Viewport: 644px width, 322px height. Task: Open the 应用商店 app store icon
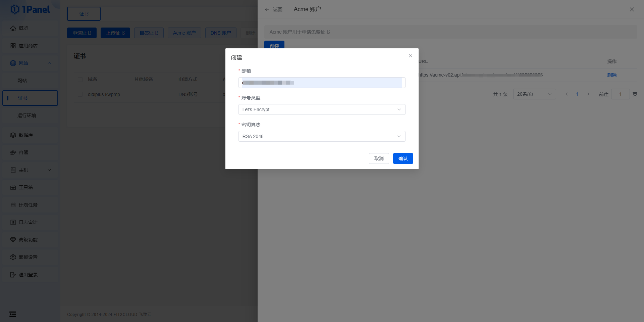click(x=13, y=46)
